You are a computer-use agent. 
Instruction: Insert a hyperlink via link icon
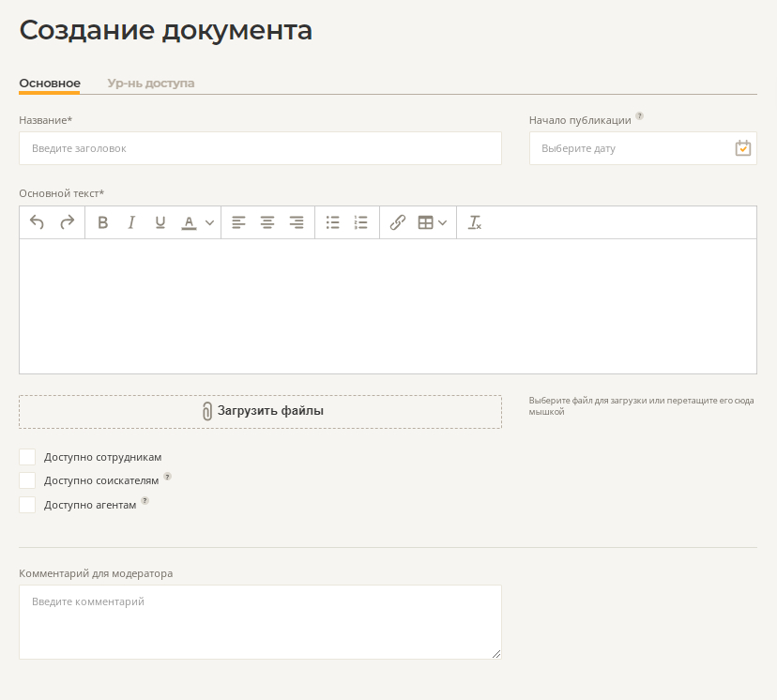pos(397,222)
